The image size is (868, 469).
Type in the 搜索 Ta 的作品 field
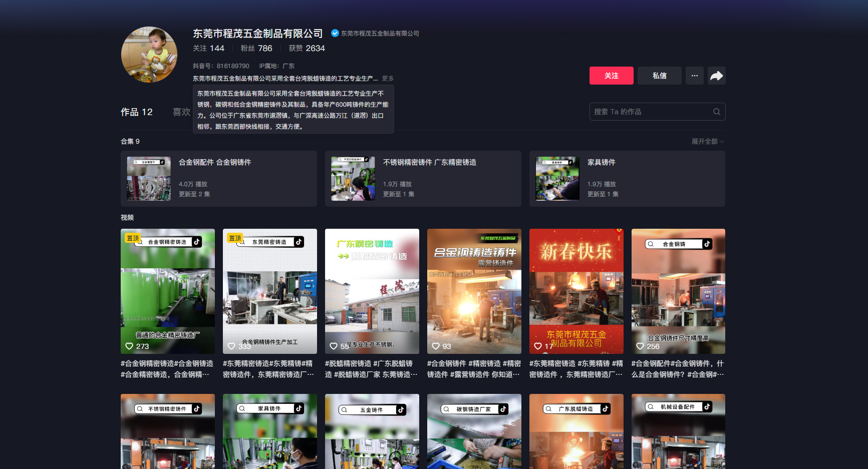coord(650,112)
